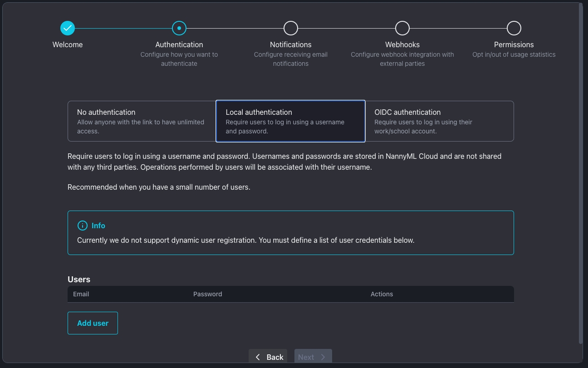Click the vertical scrollbar on the right
The height and width of the screenshot is (368, 588).
pos(581,172)
